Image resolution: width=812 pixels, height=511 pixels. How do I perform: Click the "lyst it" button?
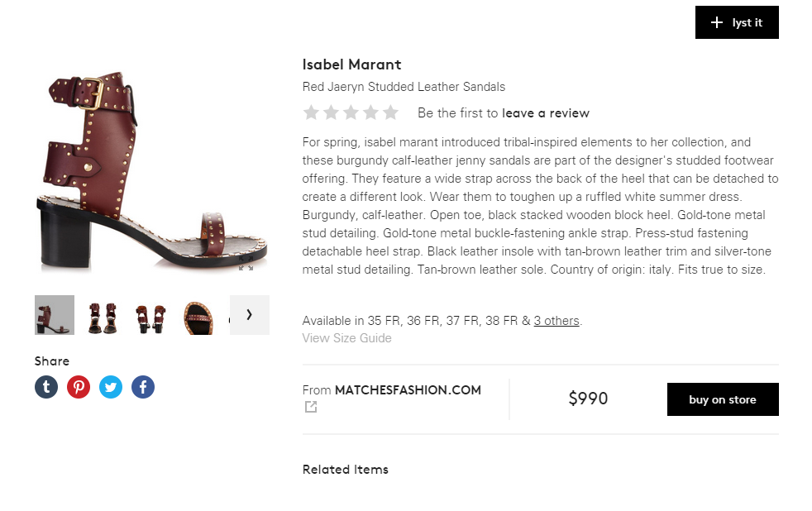pyautogui.click(x=737, y=22)
